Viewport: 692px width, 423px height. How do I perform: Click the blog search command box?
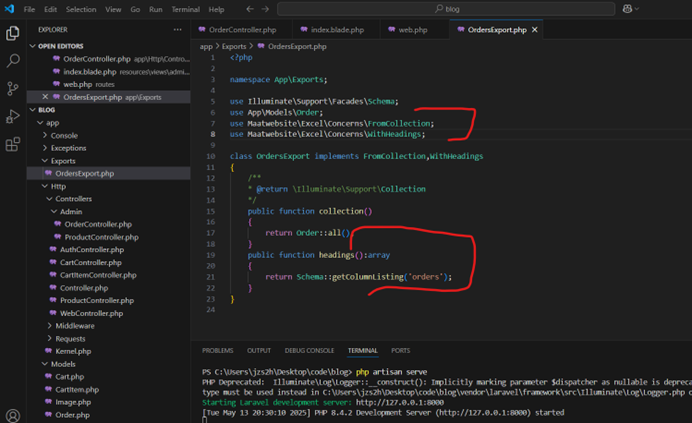(446, 9)
